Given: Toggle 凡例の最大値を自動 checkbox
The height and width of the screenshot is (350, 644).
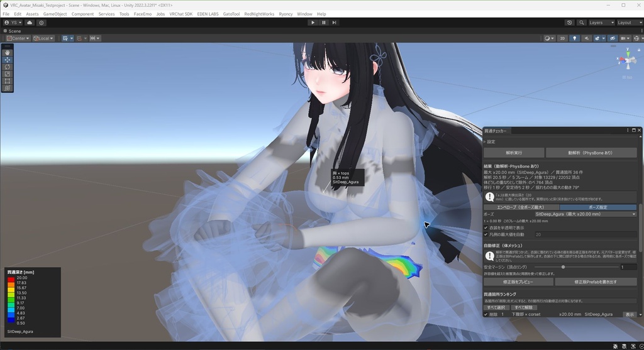Looking at the screenshot, I should click(x=486, y=235).
